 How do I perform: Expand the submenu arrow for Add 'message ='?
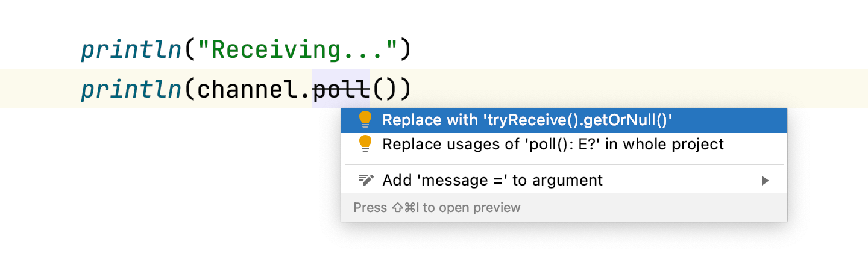(765, 180)
